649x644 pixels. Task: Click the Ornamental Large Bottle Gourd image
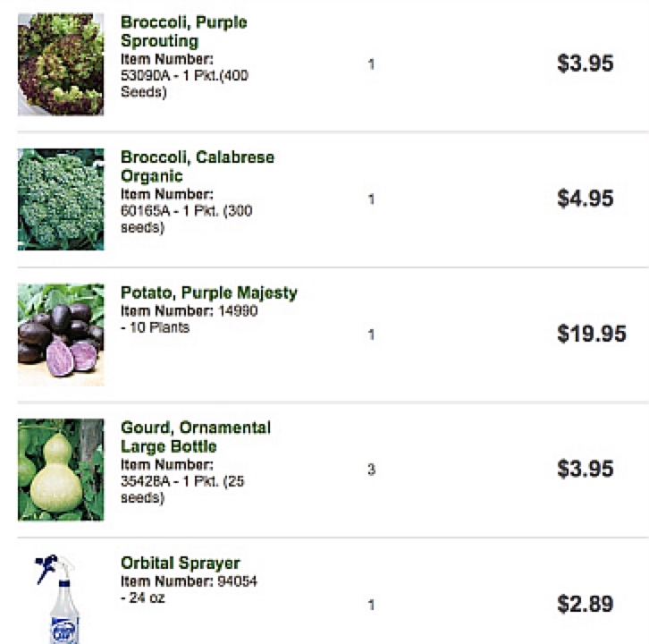(61, 470)
